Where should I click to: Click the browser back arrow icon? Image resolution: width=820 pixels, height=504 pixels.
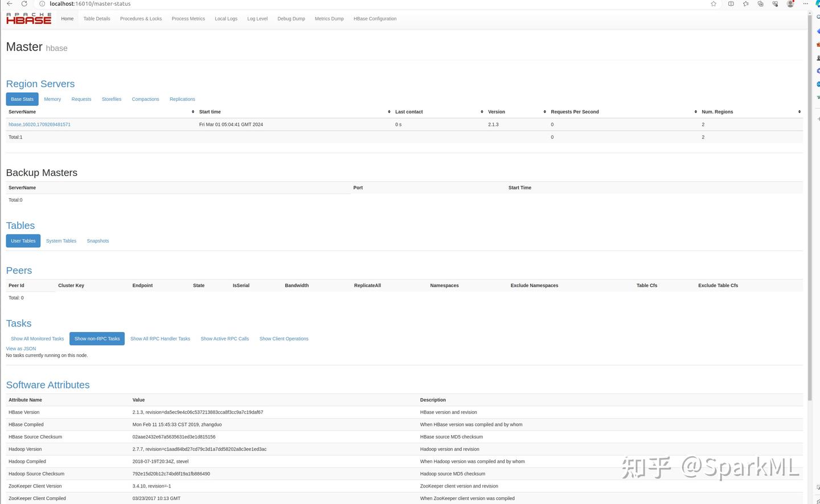tap(9, 4)
